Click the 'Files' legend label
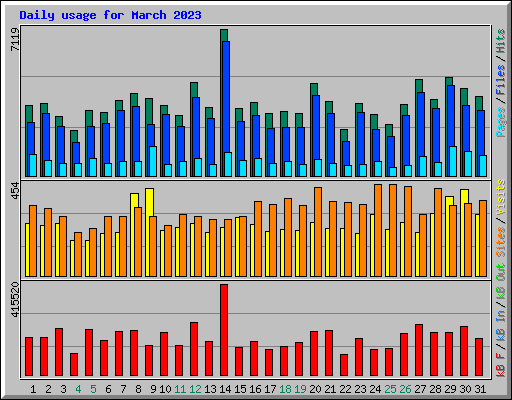512x400 pixels. 500,80
